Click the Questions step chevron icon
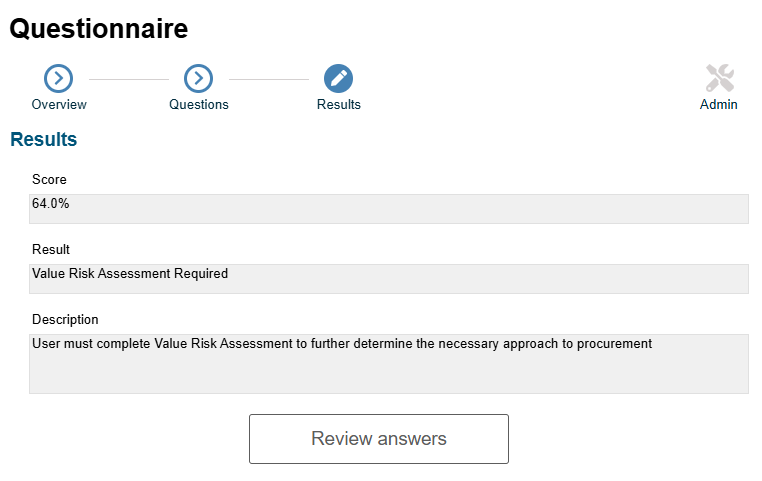Viewport: 762px width, 481px height. pos(198,78)
